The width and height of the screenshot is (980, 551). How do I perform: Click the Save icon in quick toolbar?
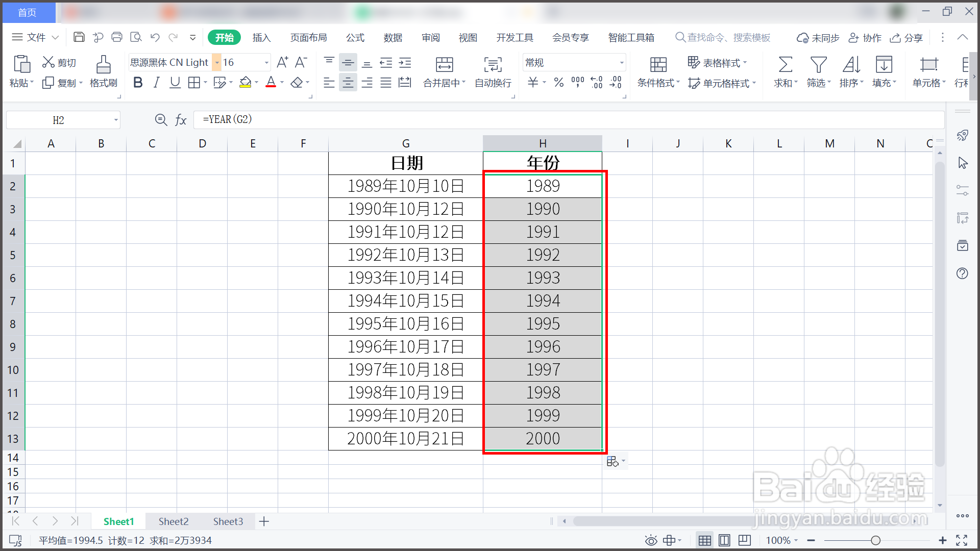(79, 37)
